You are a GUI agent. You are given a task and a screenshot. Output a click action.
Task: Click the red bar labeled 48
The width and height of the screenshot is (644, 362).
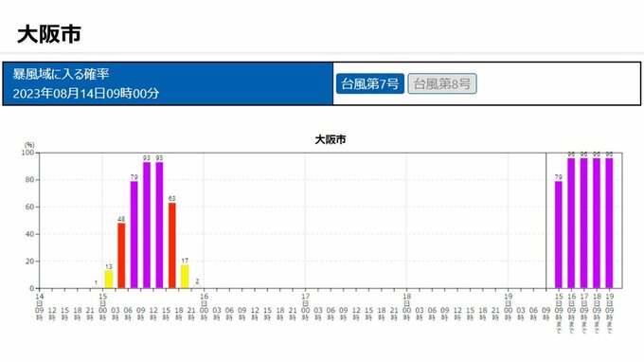tap(121, 256)
